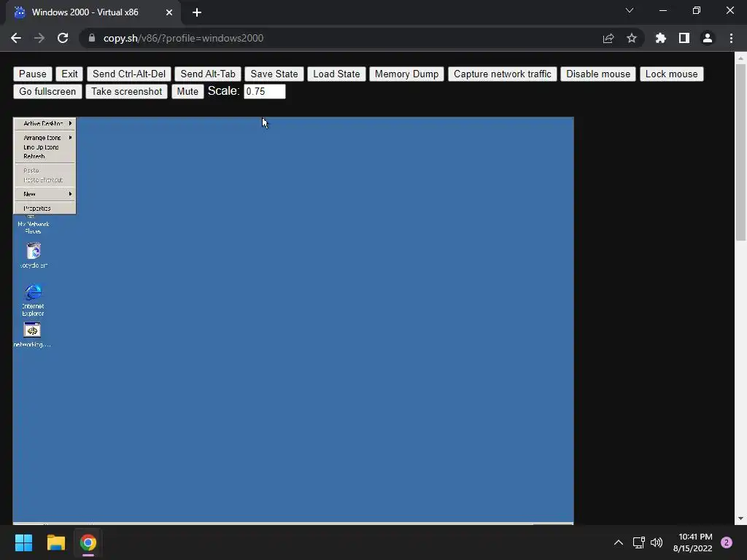Click Take screenshot button
Screen dimensions: 747x560
126,91
